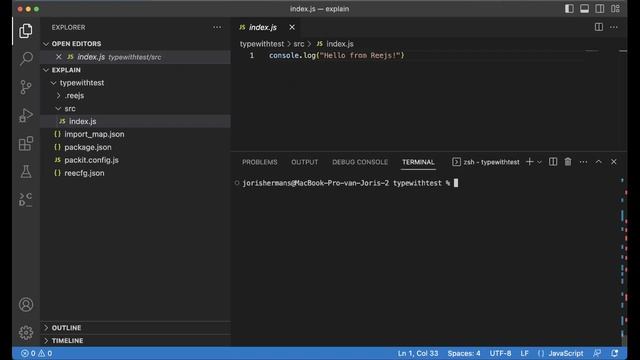
Task: Open the Explorer view in activity bar
Action: point(26,31)
